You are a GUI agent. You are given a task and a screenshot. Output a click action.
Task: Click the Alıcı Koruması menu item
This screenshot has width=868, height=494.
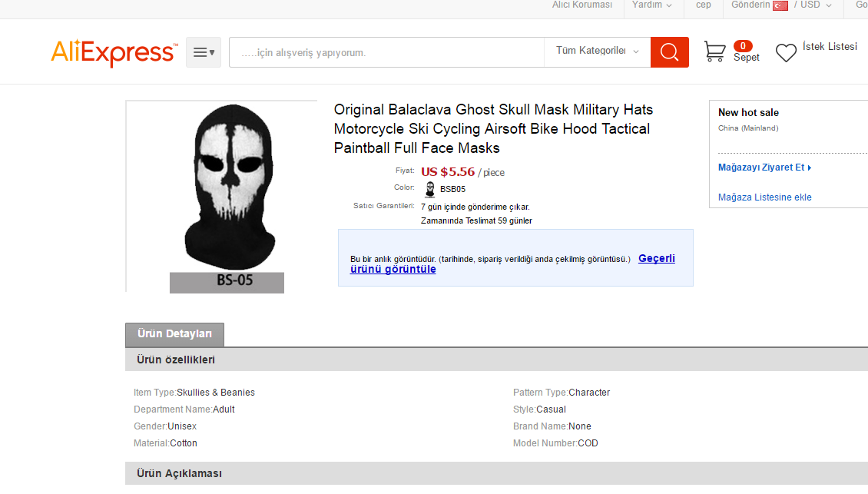tap(581, 5)
